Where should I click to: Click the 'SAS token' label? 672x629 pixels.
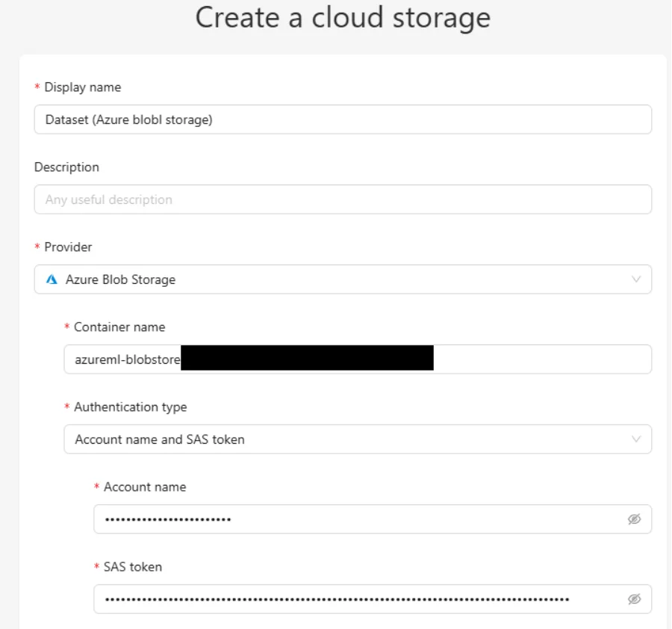pyautogui.click(x=133, y=567)
